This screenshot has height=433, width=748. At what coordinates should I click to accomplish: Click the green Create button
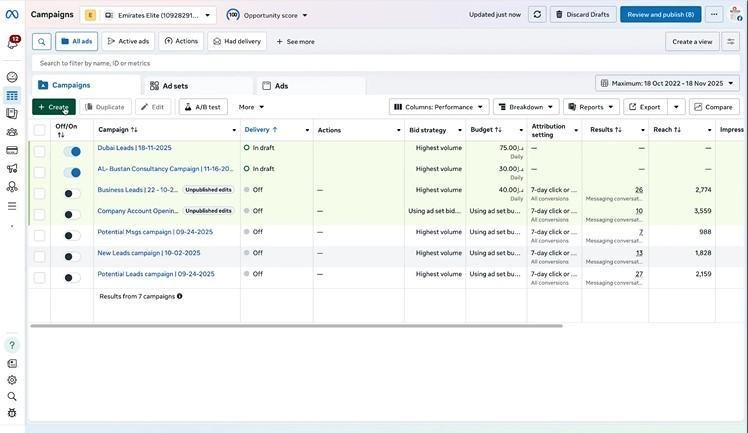click(x=54, y=107)
